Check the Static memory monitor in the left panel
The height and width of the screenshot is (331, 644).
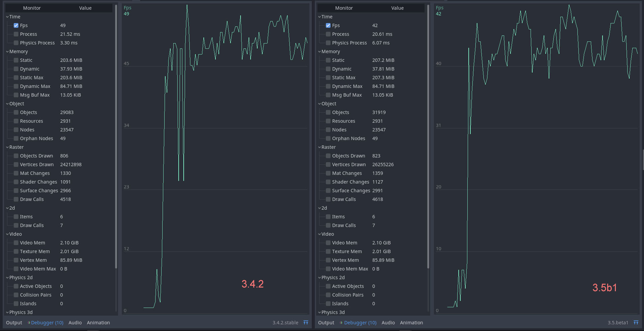(16, 60)
